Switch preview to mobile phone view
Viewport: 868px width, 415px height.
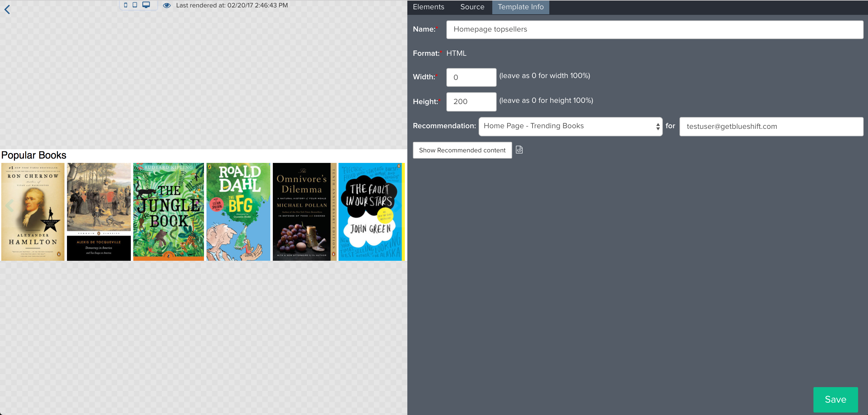tap(126, 5)
